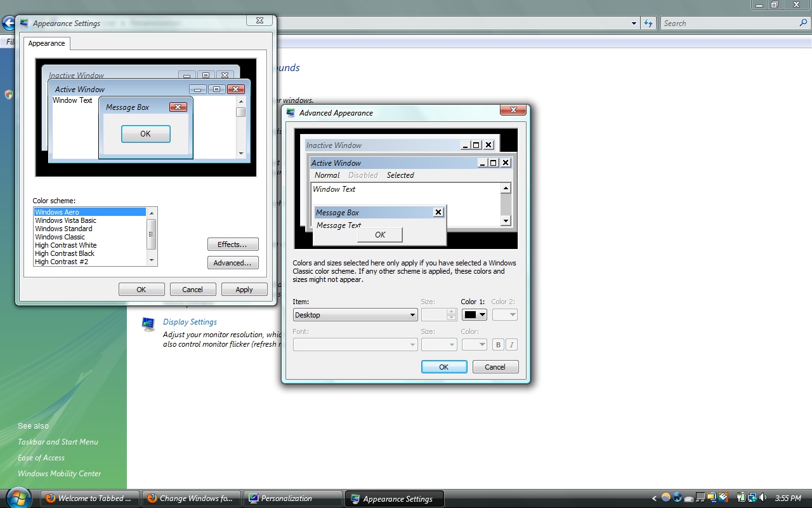
Task: Click Cancel in Advanced Appearance dialog
Action: click(495, 367)
